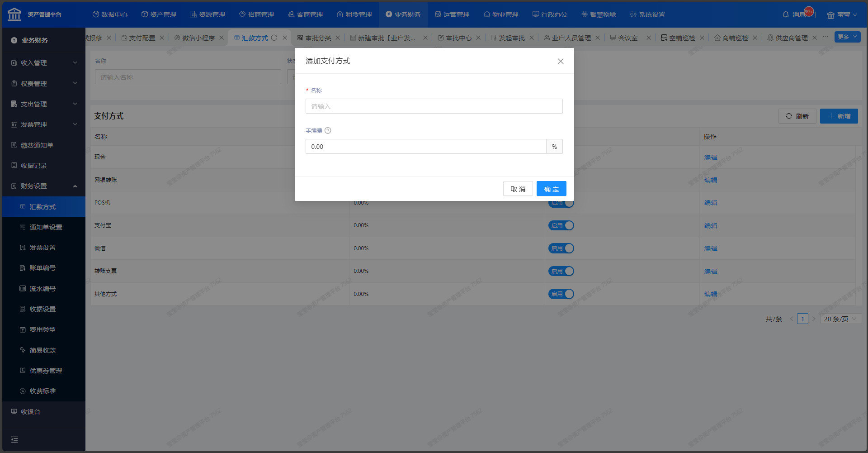Switch to the 审批中心 tab

pos(458,38)
